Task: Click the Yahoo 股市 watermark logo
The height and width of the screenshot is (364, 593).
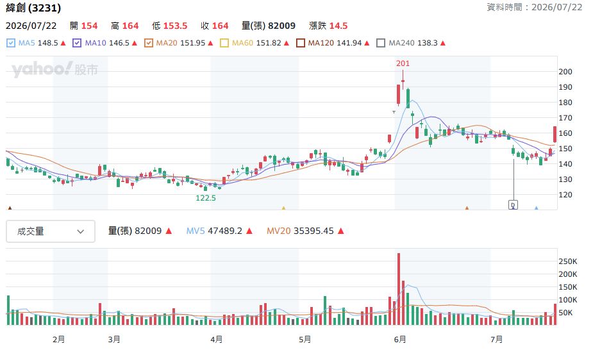Action: [x=55, y=70]
